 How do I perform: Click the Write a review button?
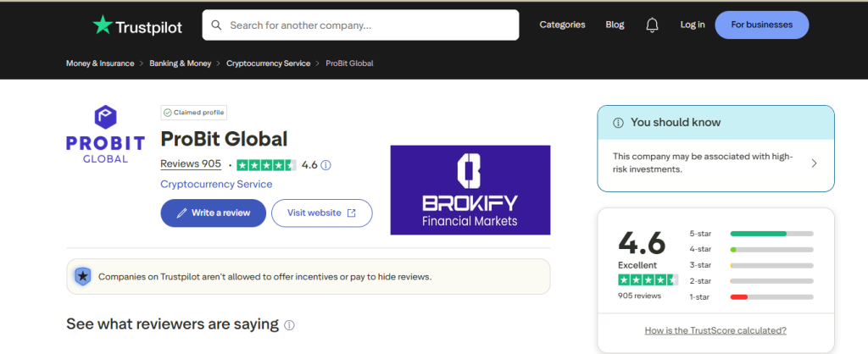tap(213, 213)
